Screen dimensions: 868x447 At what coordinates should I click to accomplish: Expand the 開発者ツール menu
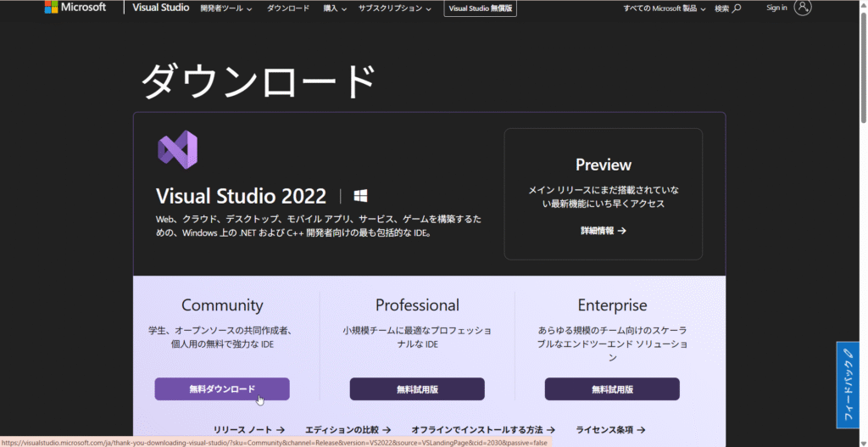226,8
